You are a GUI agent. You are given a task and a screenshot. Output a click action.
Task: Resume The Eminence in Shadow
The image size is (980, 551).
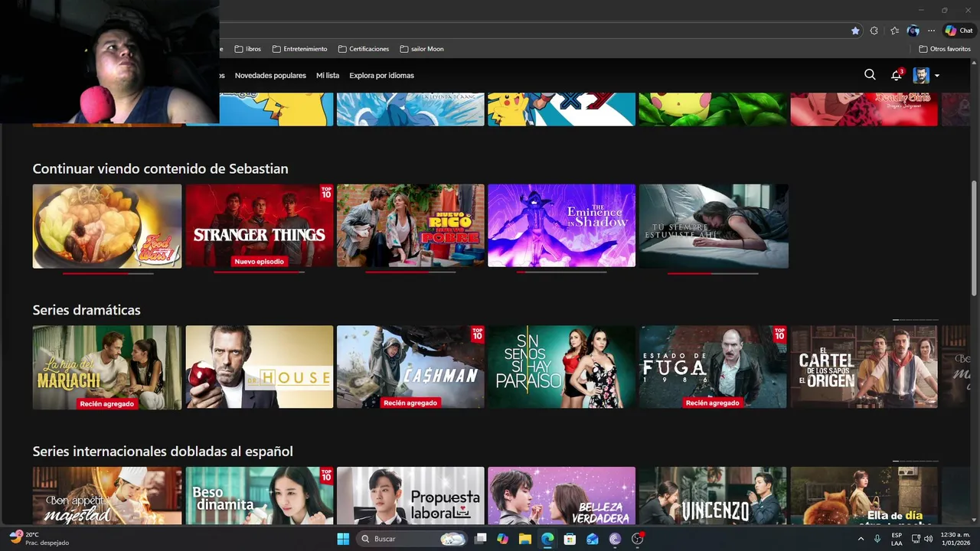click(561, 226)
